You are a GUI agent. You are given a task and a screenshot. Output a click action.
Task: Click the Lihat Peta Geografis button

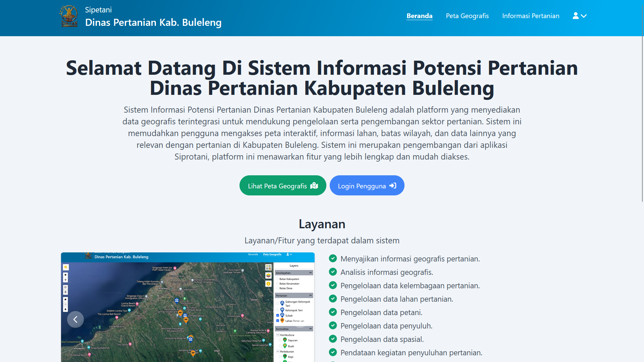coord(282,185)
